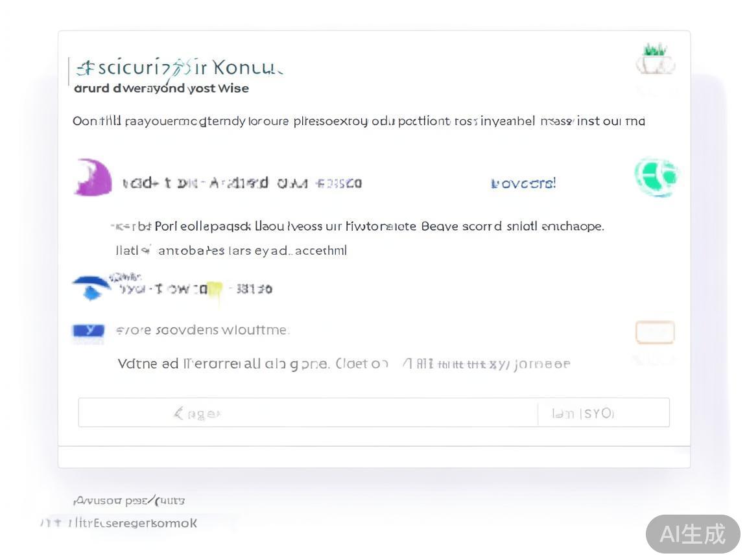Click the blue eye-shaped icon
Screen dimensions: 747x560
pyautogui.click(x=91, y=286)
